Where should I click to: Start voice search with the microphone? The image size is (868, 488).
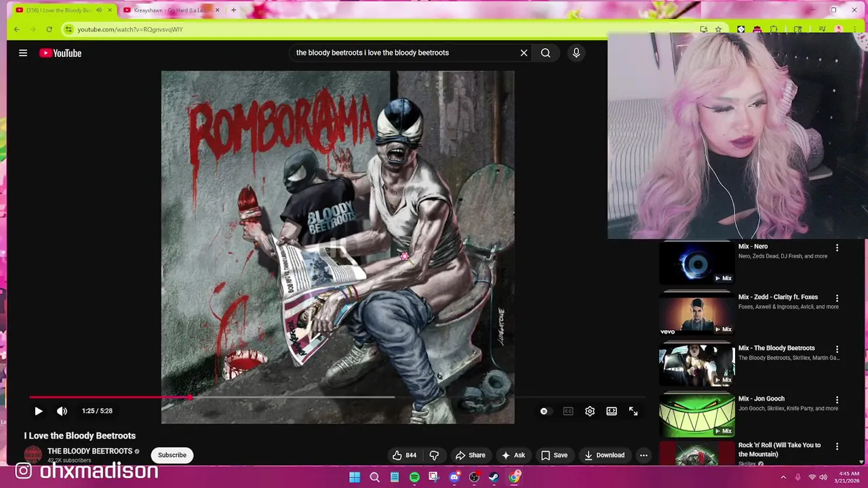[576, 53]
